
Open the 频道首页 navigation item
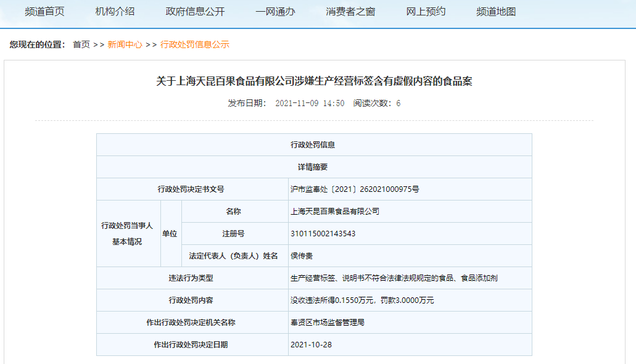coord(44,12)
